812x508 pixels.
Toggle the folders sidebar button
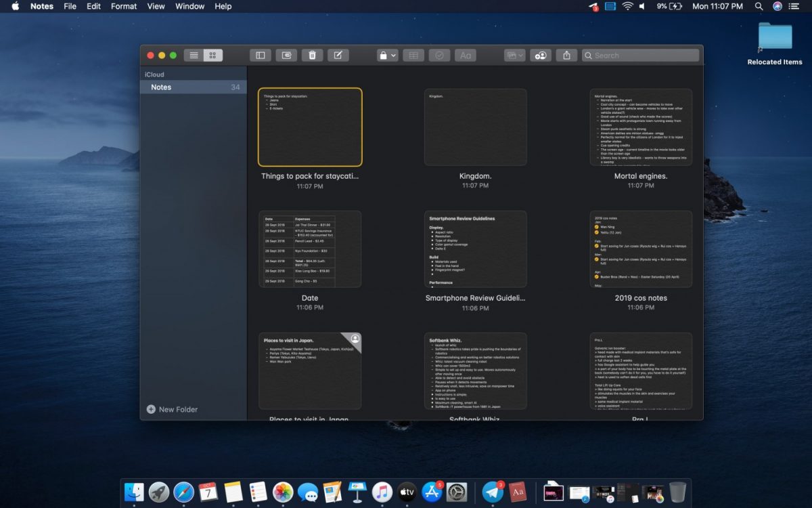point(260,56)
